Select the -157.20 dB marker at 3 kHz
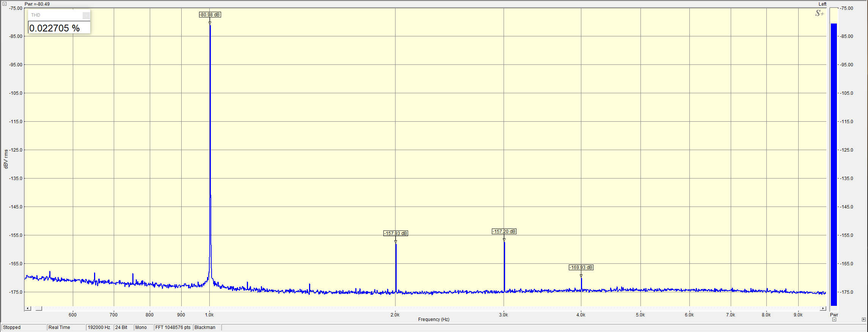Image resolution: width=868 pixels, height=332 pixels. click(504, 232)
